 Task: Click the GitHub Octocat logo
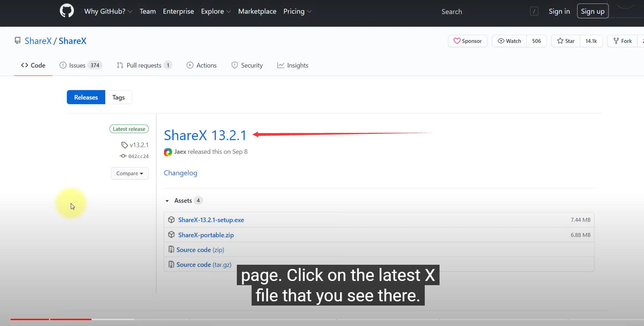pos(67,11)
